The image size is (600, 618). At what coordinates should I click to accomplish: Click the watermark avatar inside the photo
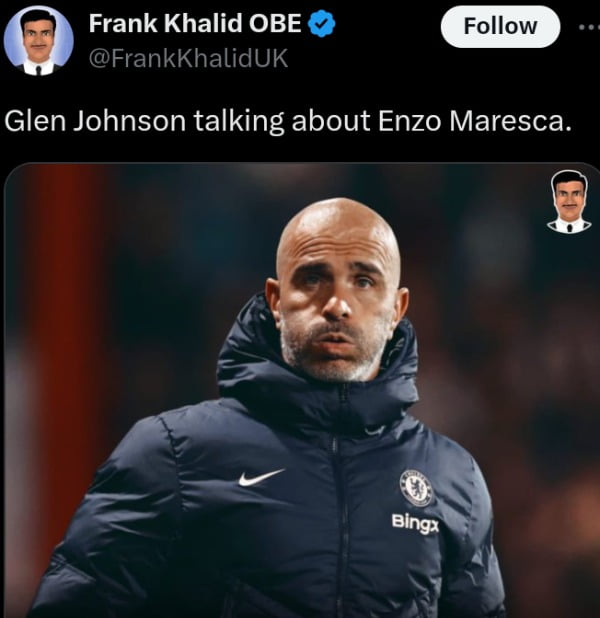point(569,201)
